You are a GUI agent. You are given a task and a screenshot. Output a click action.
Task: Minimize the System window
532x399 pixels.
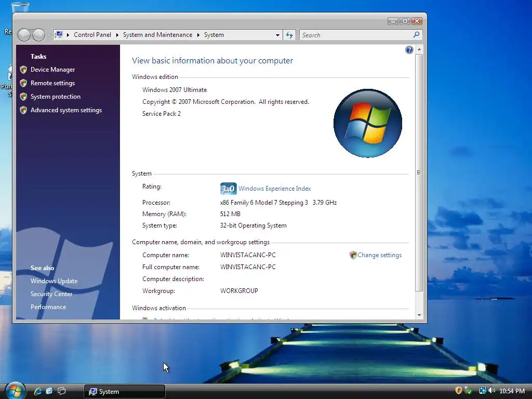pos(393,21)
